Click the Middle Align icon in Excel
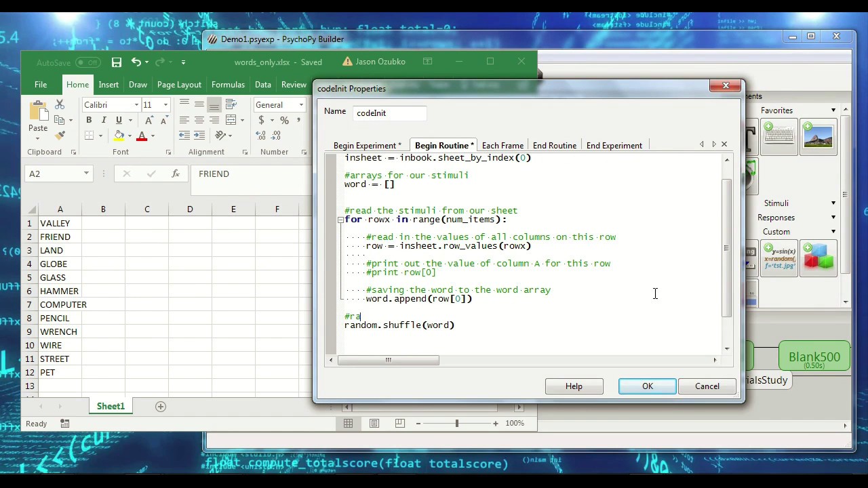868x488 pixels. (x=199, y=105)
